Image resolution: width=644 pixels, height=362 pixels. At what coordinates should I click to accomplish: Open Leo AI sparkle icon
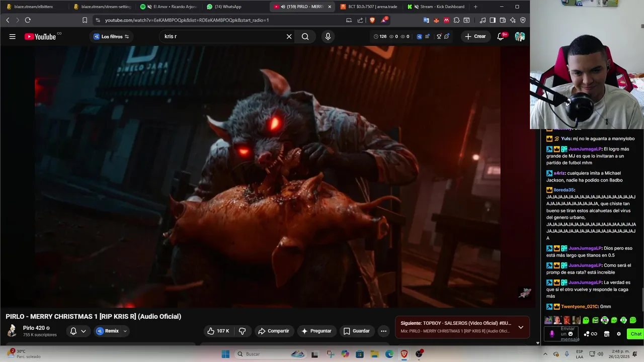click(513, 20)
